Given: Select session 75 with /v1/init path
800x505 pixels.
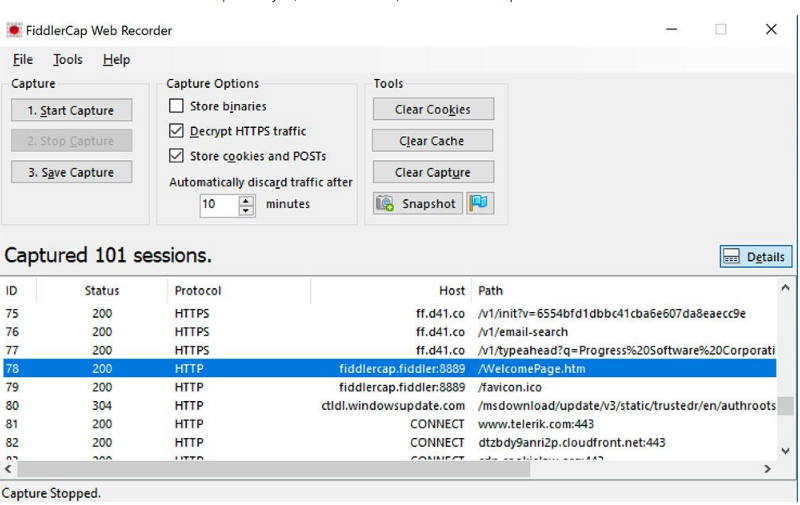Looking at the screenshot, I should pyautogui.click(x=390, y=313).
